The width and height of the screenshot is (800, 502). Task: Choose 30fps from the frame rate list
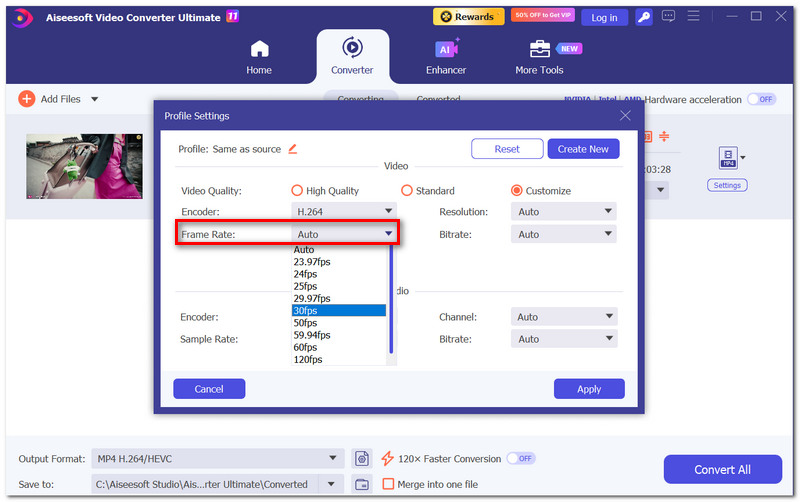click(x=339, y=311)
